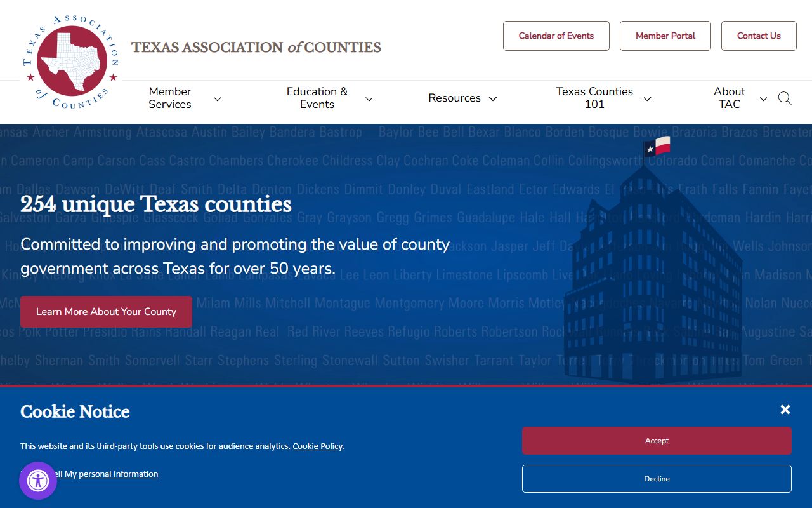The height and width of the screenshot is (508, 812).
Task: Click Learn More About Your County
Action: pos(106,312)
